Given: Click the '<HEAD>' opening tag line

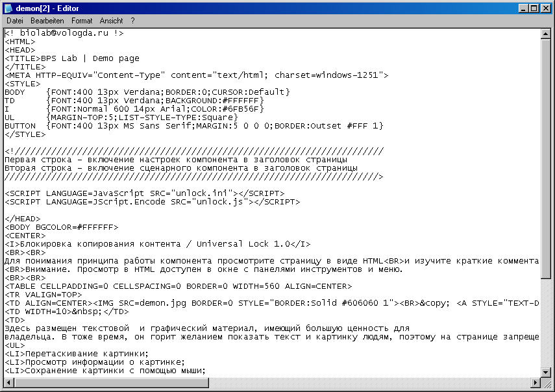Looking at the screenshot, I should click(20, 50).
